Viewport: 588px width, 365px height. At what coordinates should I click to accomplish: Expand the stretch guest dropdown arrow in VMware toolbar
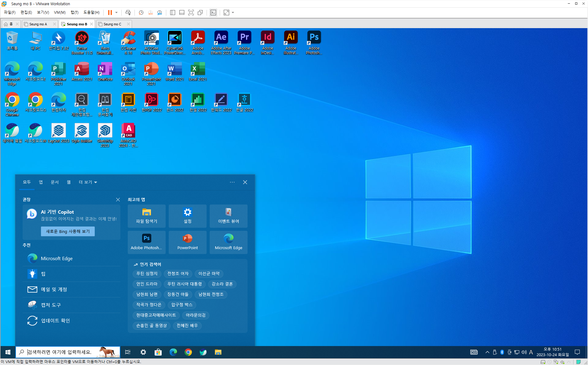tap(233, 13)
